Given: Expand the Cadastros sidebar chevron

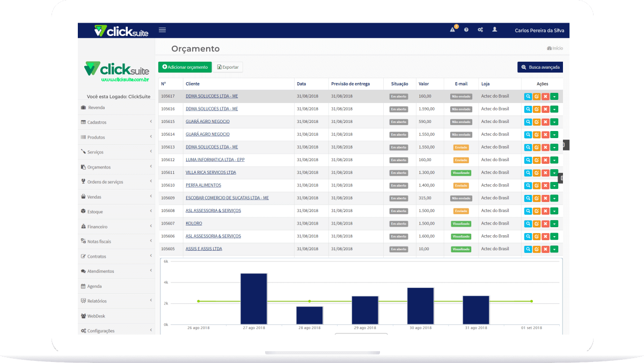Looking at the screenshot, I should click(151, 122).
